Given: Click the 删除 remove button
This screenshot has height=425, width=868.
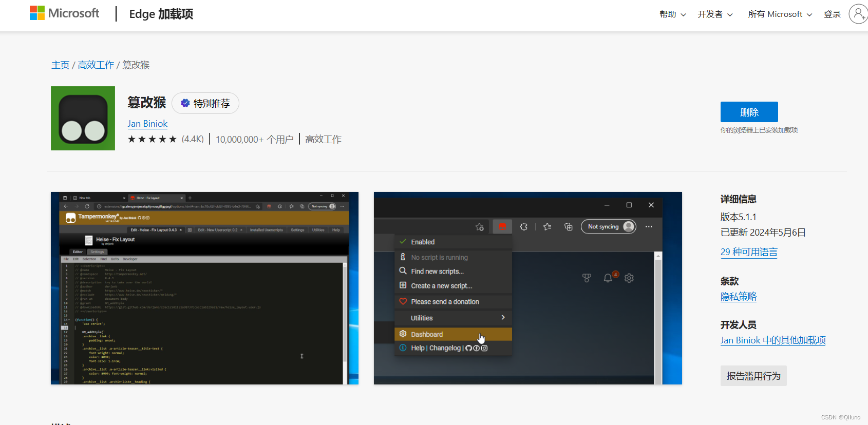Looking at the screenshot, I should pos(749,112).
